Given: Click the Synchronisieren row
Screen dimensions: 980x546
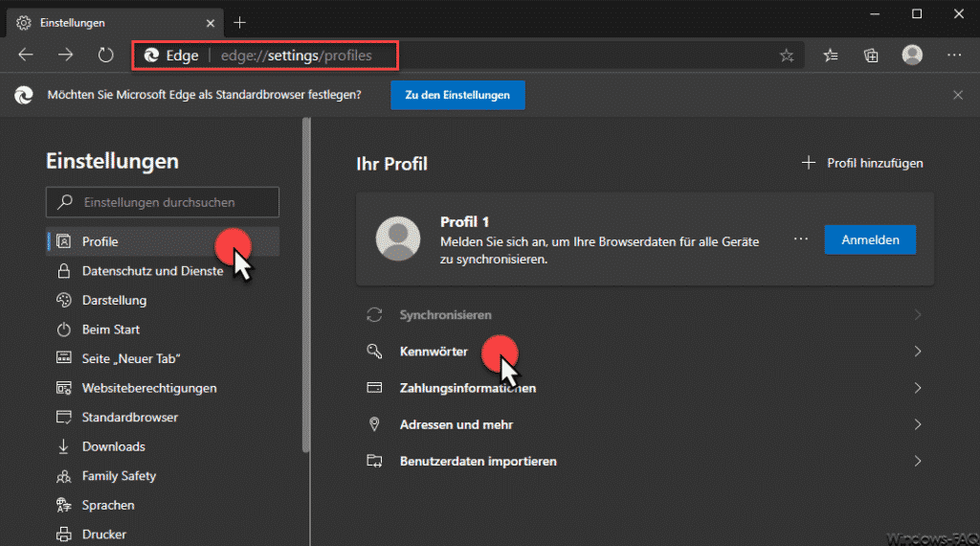Looking at the screenshot, I should point(645,314).
